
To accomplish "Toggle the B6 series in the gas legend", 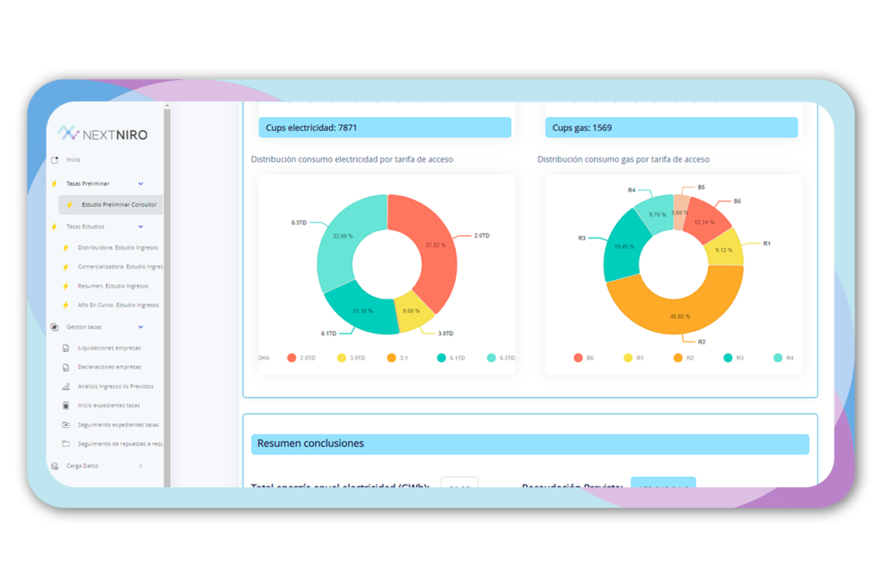I will coord(584,358).
